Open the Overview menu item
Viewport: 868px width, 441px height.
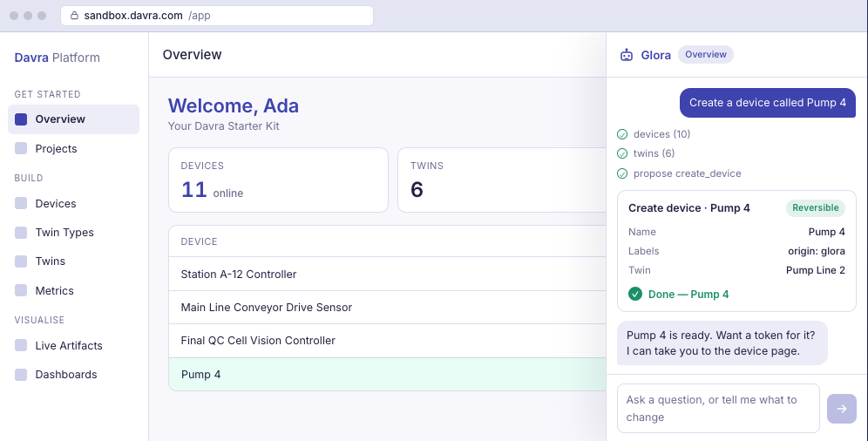tap(73, 119)
